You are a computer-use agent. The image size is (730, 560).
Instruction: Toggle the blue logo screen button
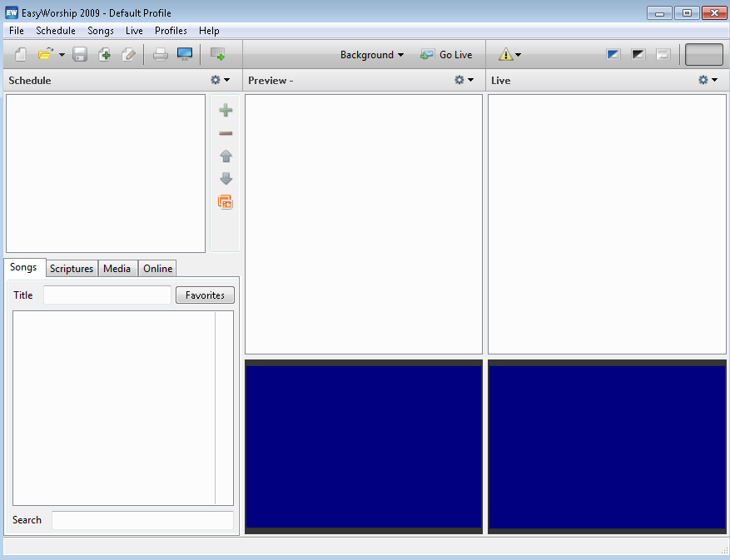[613, 54]
